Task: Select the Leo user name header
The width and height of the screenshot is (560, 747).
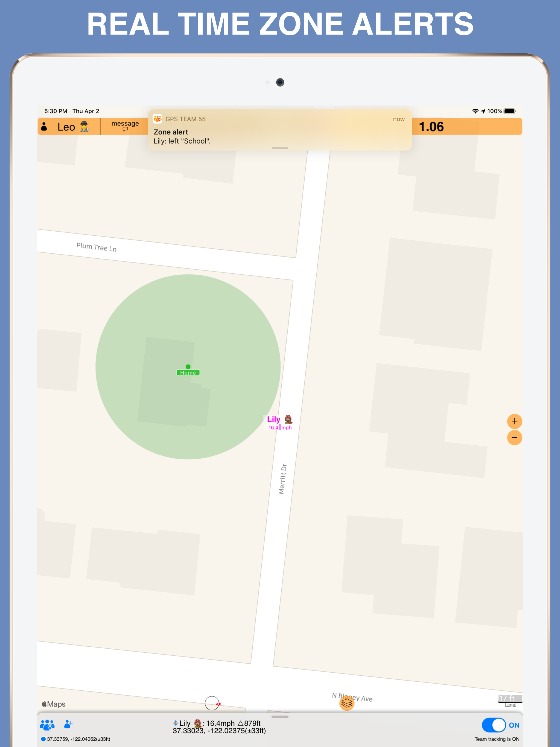Action: [x=66, y=127]
